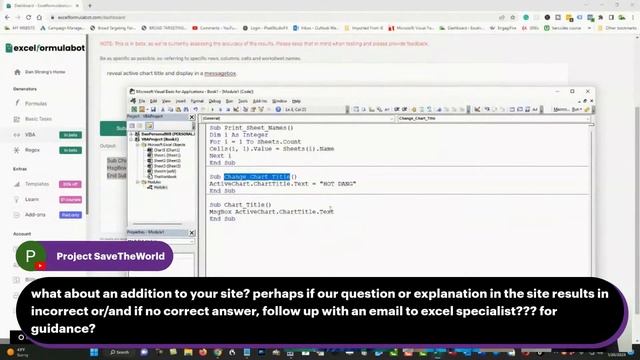
Task: Click the excelformulabot logo
Action: pos(45,48)
